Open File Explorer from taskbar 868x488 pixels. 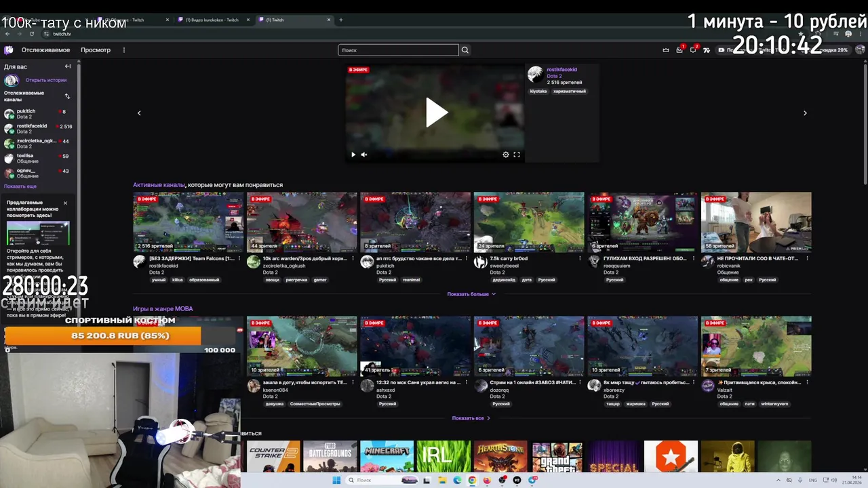tap(442, 480)
